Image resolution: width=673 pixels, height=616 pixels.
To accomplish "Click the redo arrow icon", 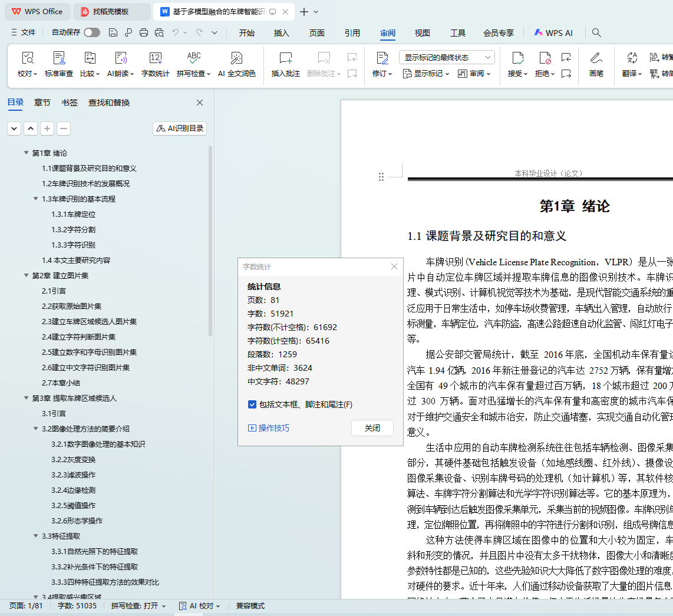I will click(199, 32).
